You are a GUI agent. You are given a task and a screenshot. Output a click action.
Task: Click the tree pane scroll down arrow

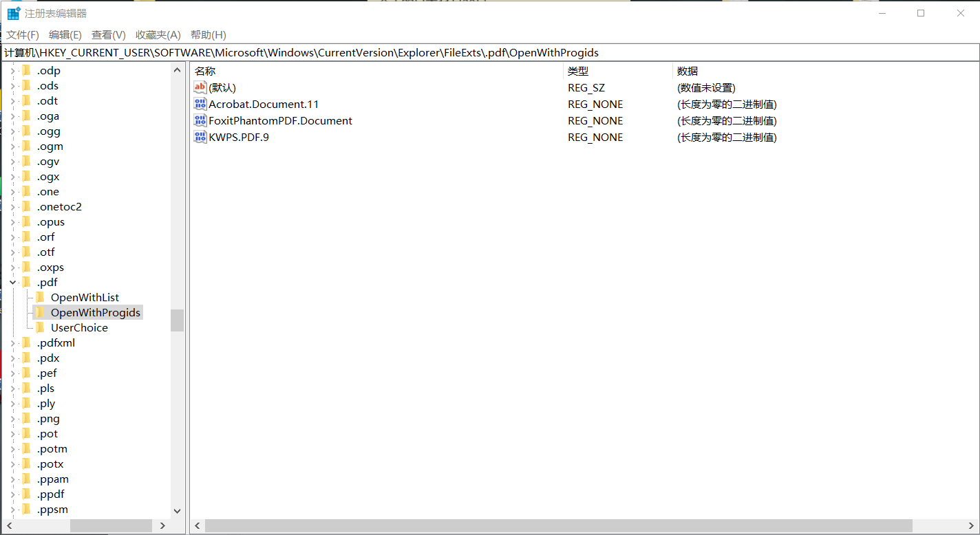178,510
